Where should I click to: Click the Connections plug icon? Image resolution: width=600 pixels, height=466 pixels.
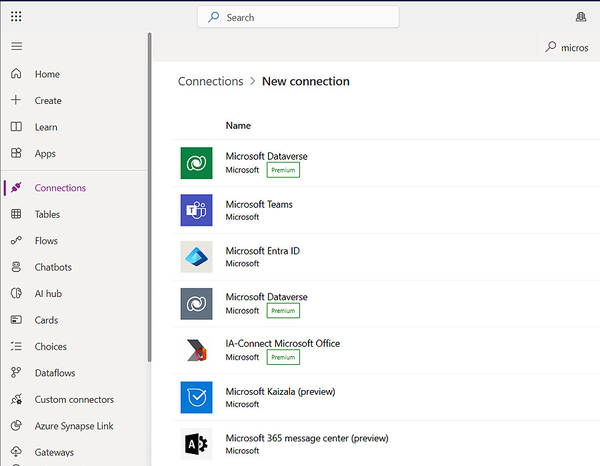[x=16, y=187]
